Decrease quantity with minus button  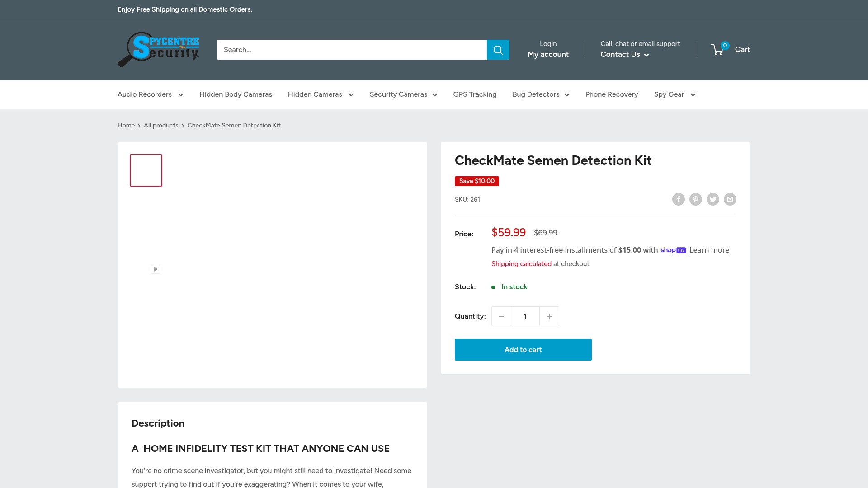pos(501,316)
